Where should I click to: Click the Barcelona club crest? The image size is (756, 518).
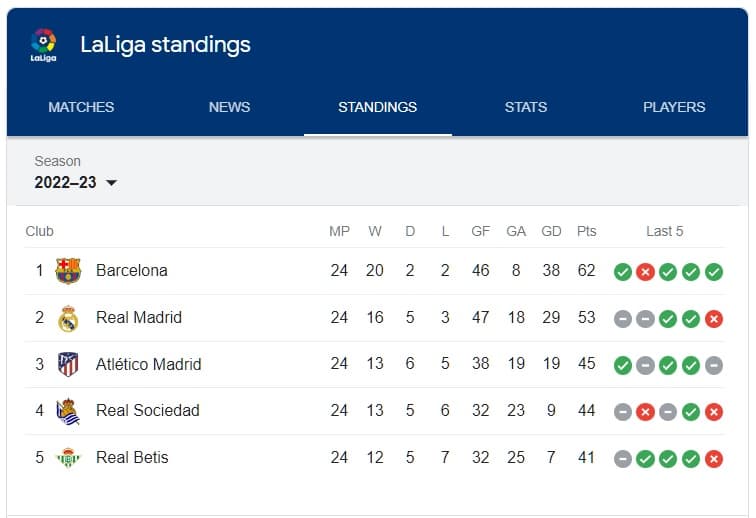(68, 271)
